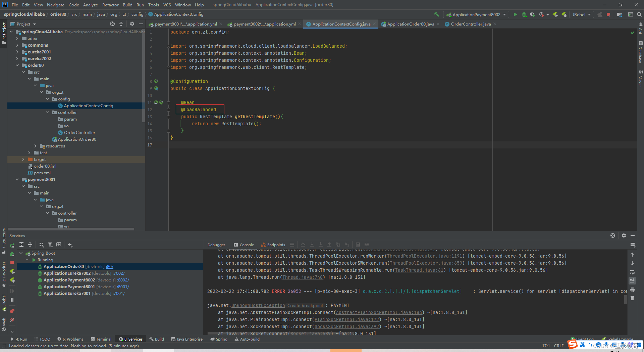The image size is (644, 352).
Task: Expand the commons module folder
Action: click(17, 45)
